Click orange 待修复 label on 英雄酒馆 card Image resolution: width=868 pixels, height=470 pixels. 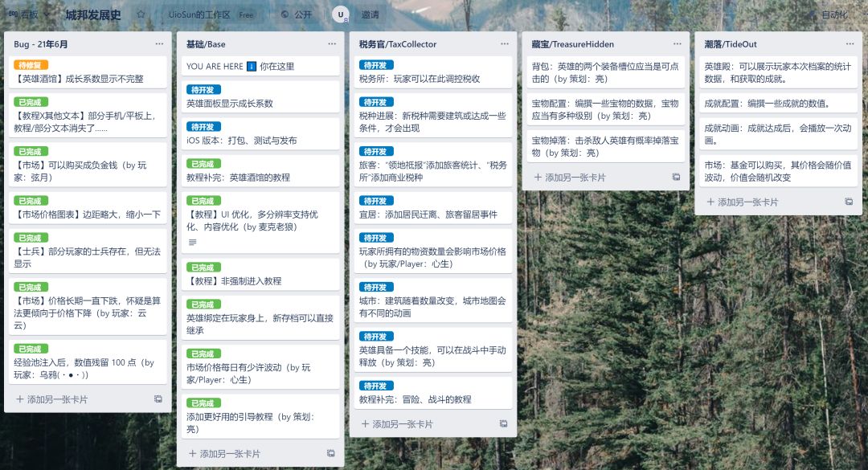pyautogui.click(x=31, y=65)
